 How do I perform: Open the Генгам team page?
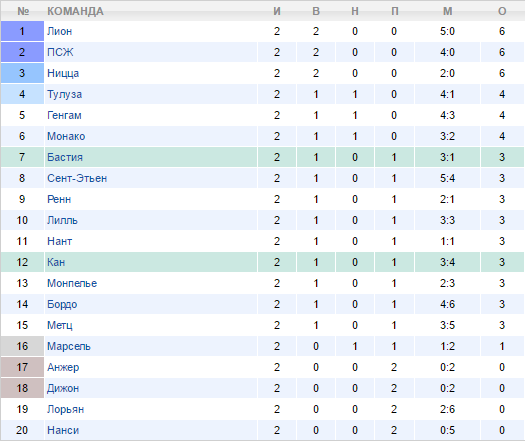[64, 115]
